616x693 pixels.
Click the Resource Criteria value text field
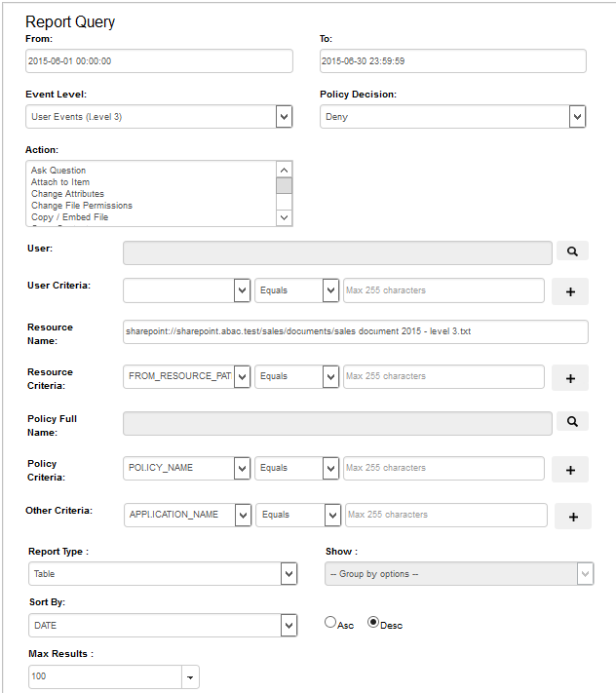coord(443,376)
